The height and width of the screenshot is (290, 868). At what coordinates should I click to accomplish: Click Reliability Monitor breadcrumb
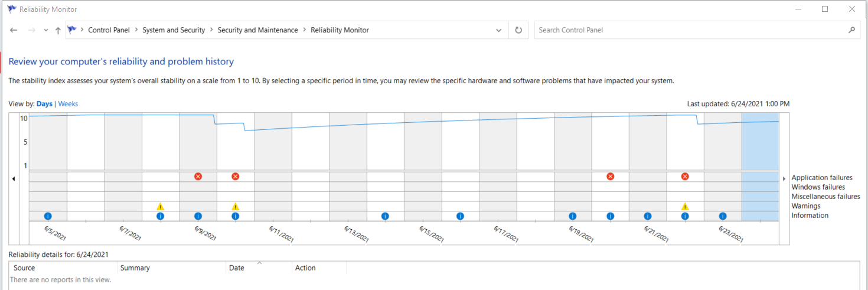(x=340, y=30)
